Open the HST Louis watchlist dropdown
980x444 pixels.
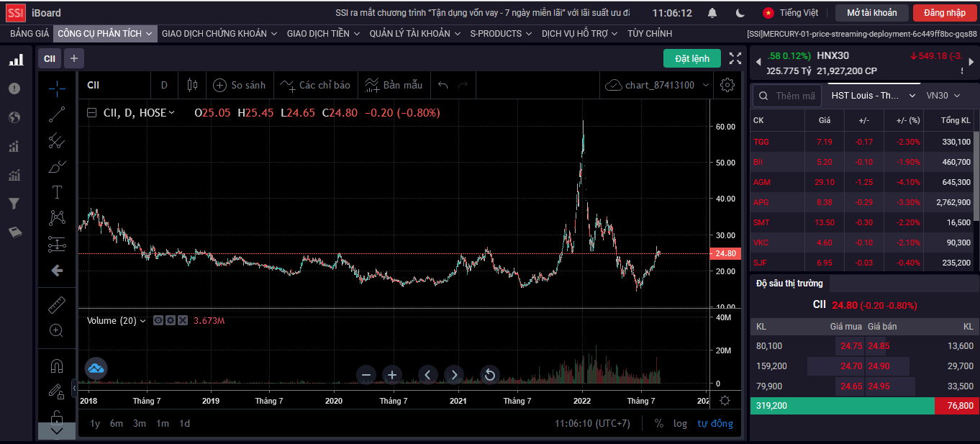point(873,96)
